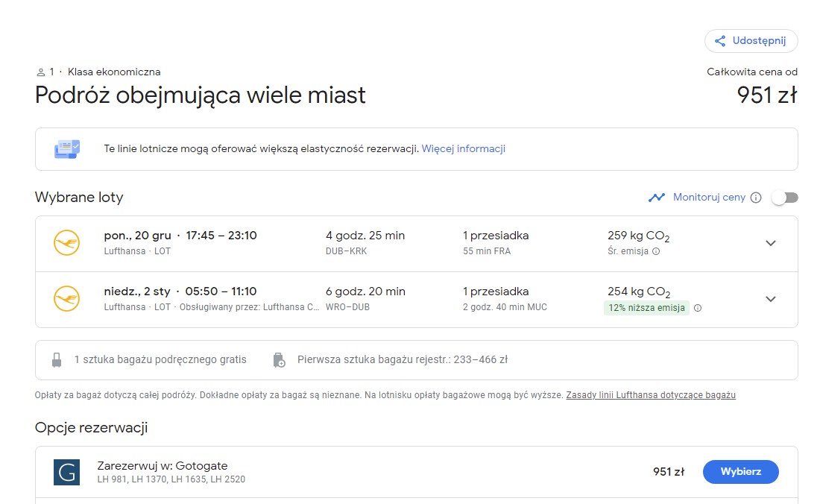Click the 2 godz. 40 min MUC layover
The width and height of the screenshot is (820, 504).
(505, 307)
